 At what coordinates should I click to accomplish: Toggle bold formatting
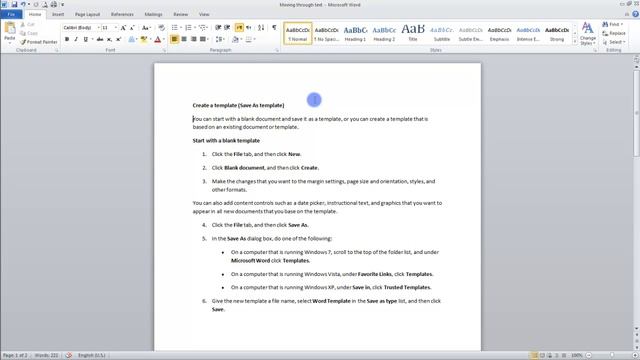[67, 39]
